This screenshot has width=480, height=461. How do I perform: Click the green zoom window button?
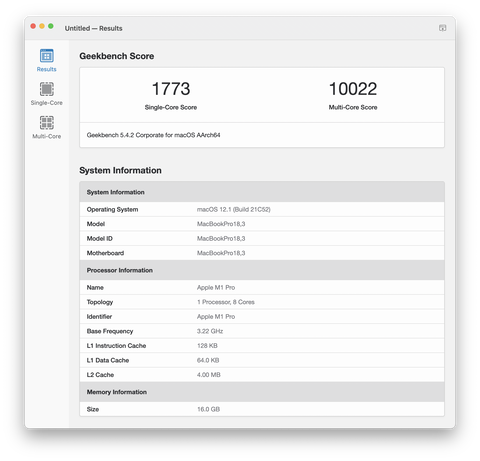point(51,26)
